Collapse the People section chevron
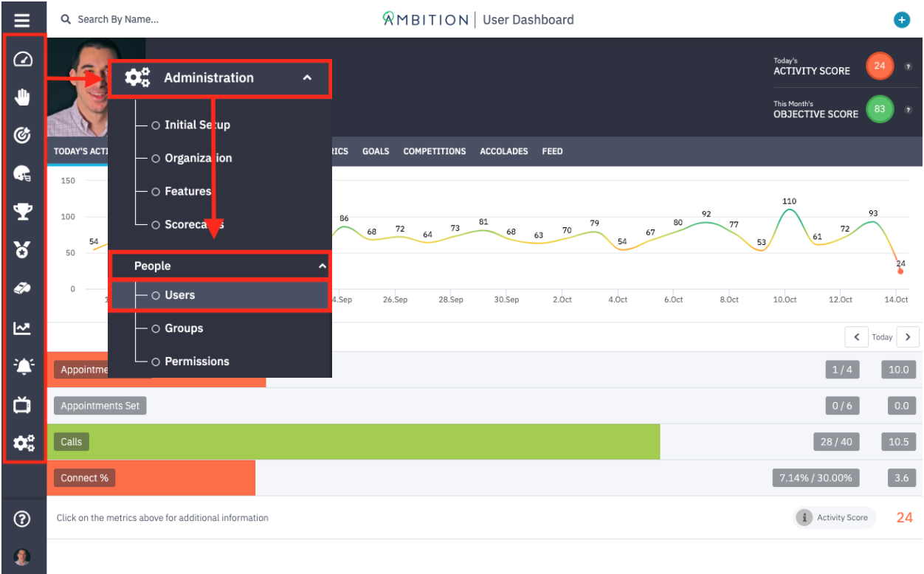Image resolution: width=924 pixels, height=574 pixels. (322, 266)
